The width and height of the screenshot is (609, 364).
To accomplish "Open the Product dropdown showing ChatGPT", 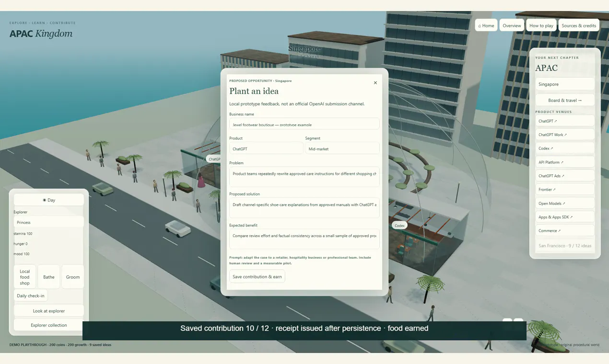I will pos(266,148).
